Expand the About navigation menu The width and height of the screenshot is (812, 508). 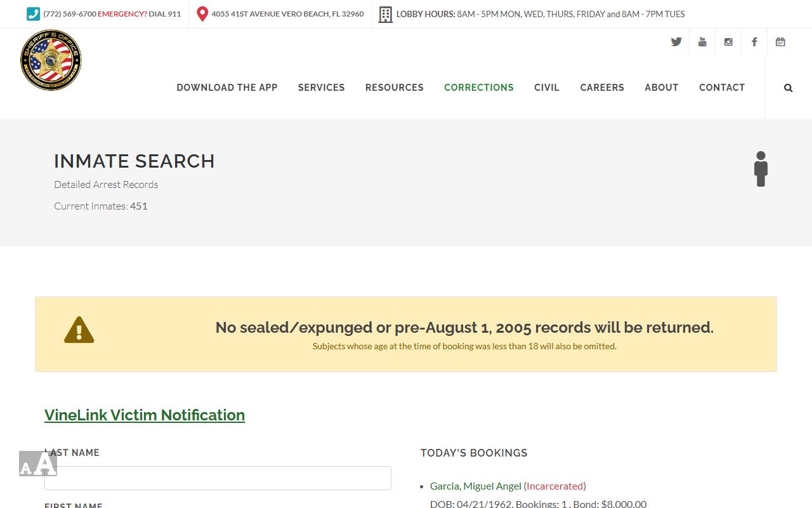coord(661,88)
